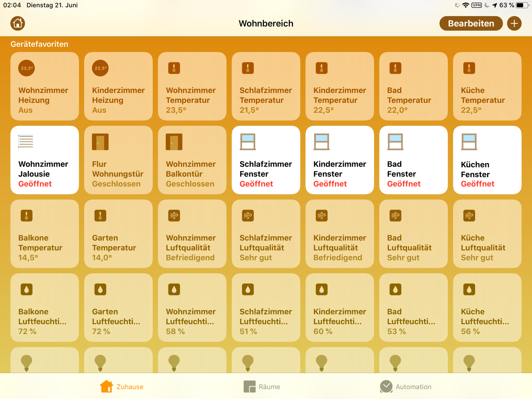The width and height of the screenshot is (532, 399).
Task: Open the Automation tab
Action: tap(406, 387)
